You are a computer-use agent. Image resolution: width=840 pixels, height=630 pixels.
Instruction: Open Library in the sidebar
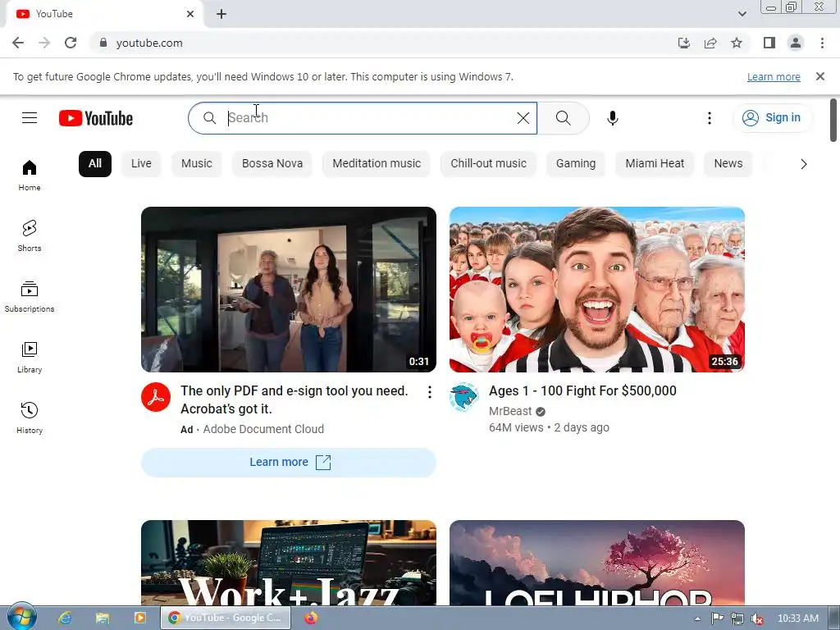[x=30, y=358]
